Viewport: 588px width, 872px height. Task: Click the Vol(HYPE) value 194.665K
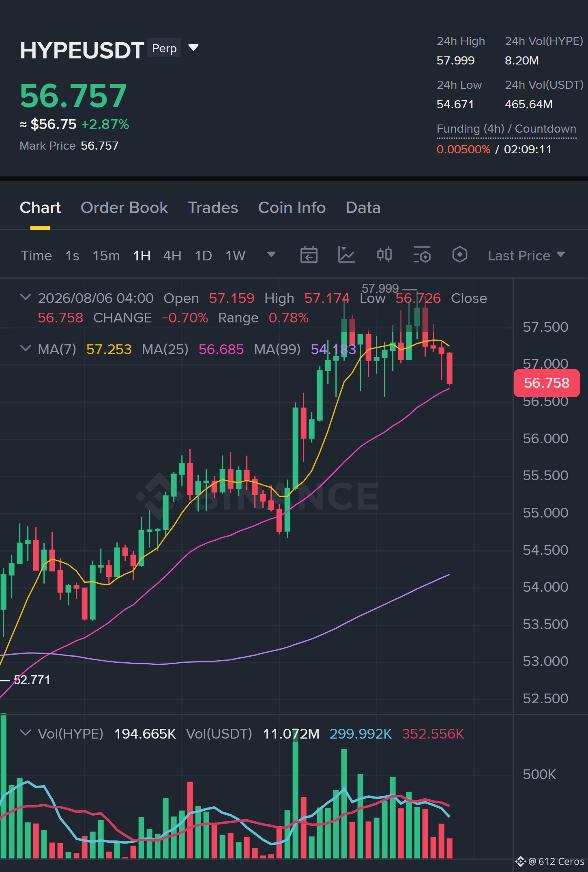[145, 734]
